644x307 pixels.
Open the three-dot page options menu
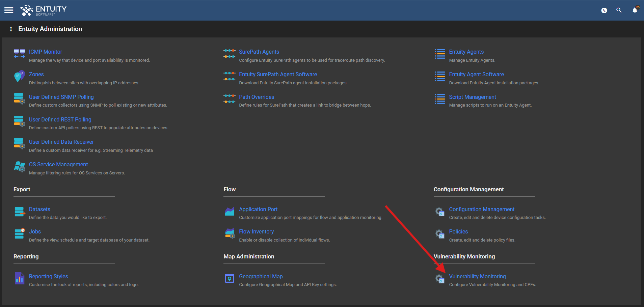(x=11, y=29)
